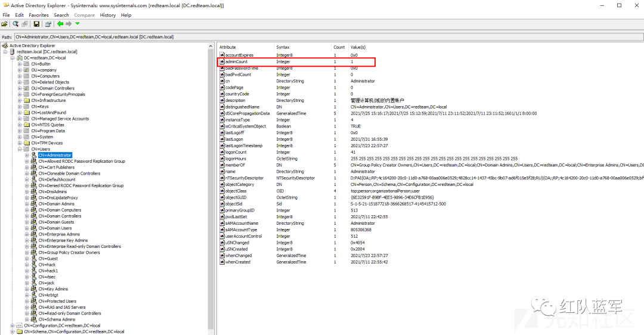Collapse the DC=redteam,DC=local node

click(13, 58)
